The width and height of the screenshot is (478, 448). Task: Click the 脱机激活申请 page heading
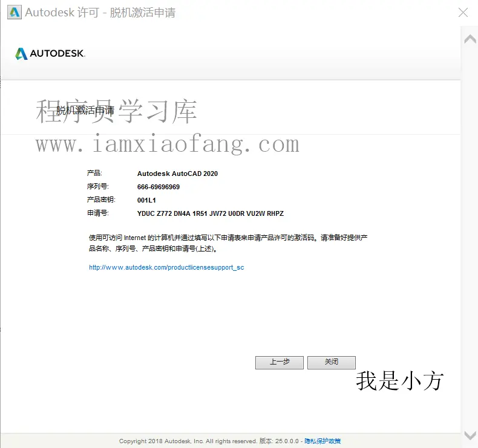[x=85, y=110]
